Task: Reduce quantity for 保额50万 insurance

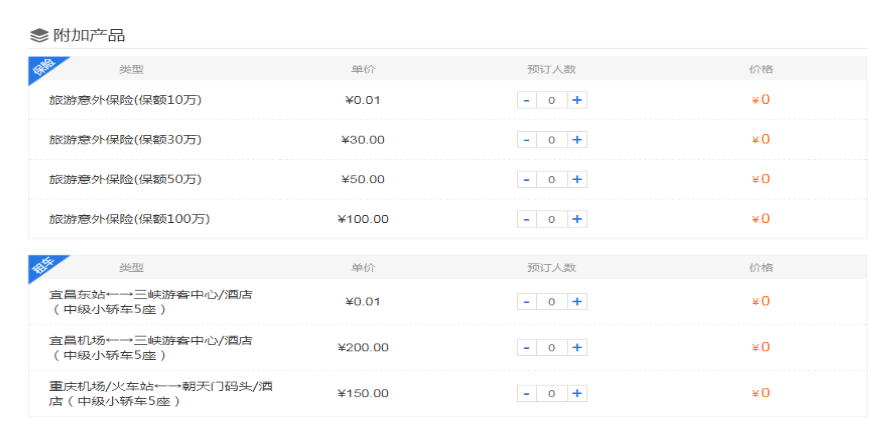Action: 526,180
